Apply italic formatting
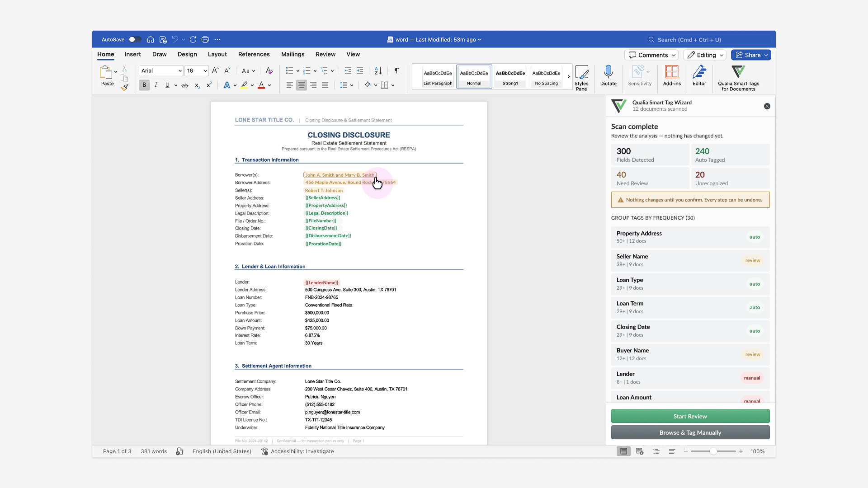868x488 pixels. coord(156,85)
